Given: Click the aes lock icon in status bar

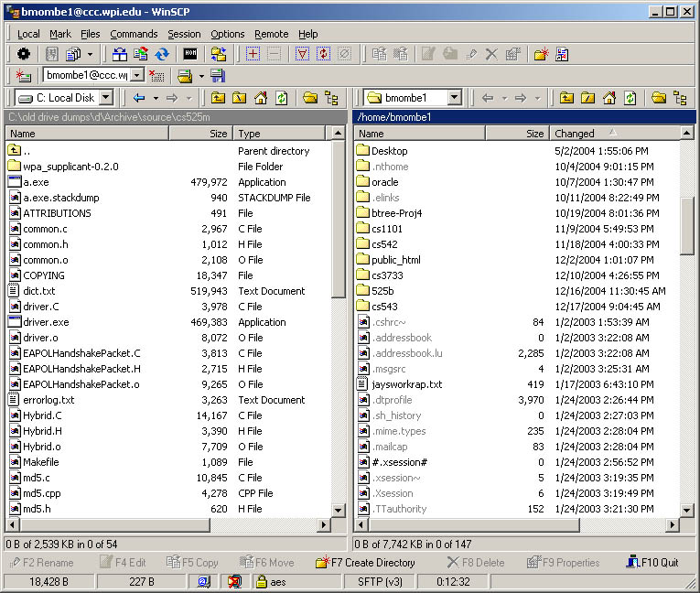Looking at the screenshot, I should (261, 581).
